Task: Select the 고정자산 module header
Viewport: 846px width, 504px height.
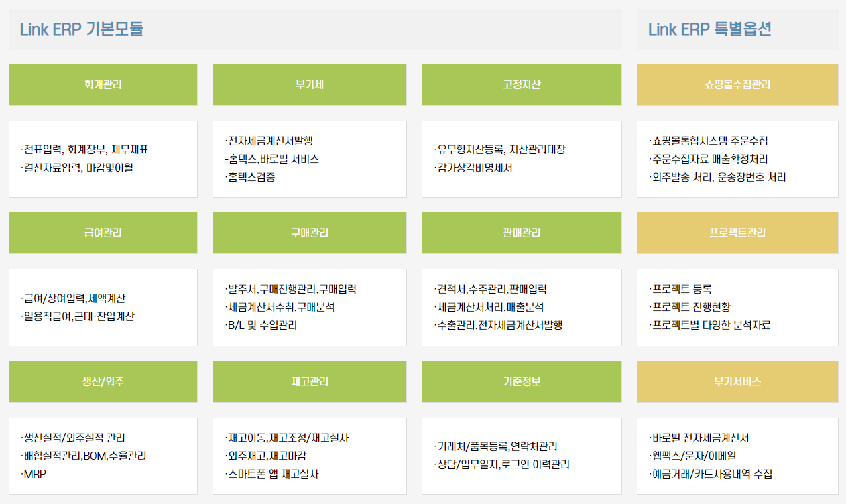Action: [522, 85]
